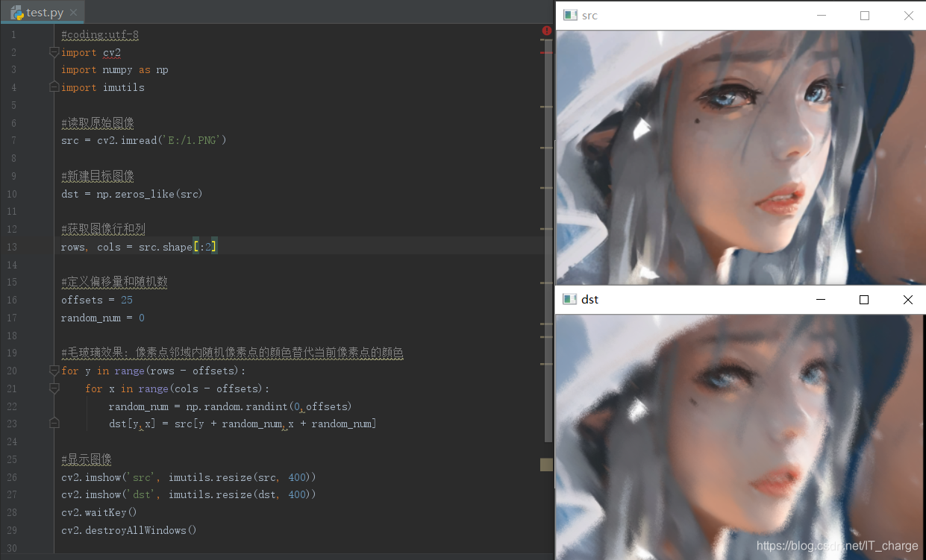
Task: Click the dst window app icon
Action: [571, 299]
